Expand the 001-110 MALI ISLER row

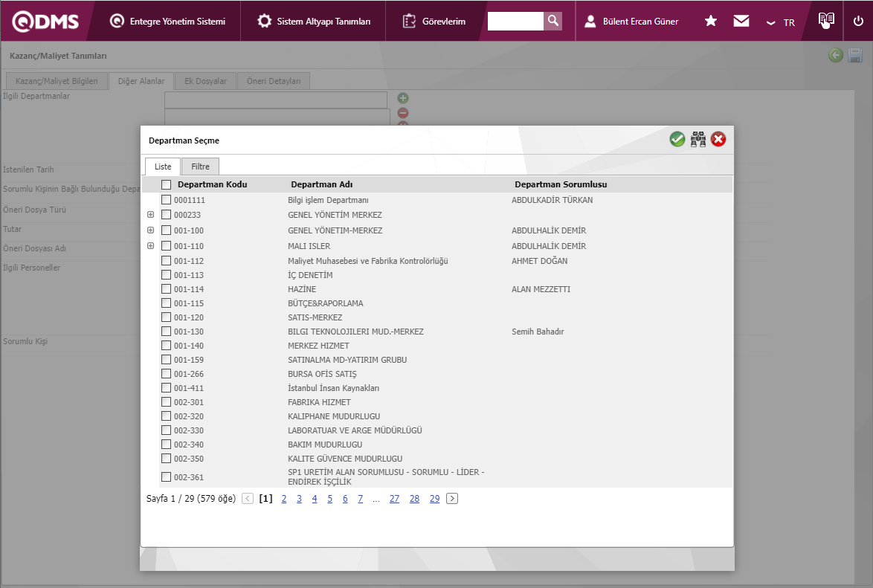pos(150,245)
